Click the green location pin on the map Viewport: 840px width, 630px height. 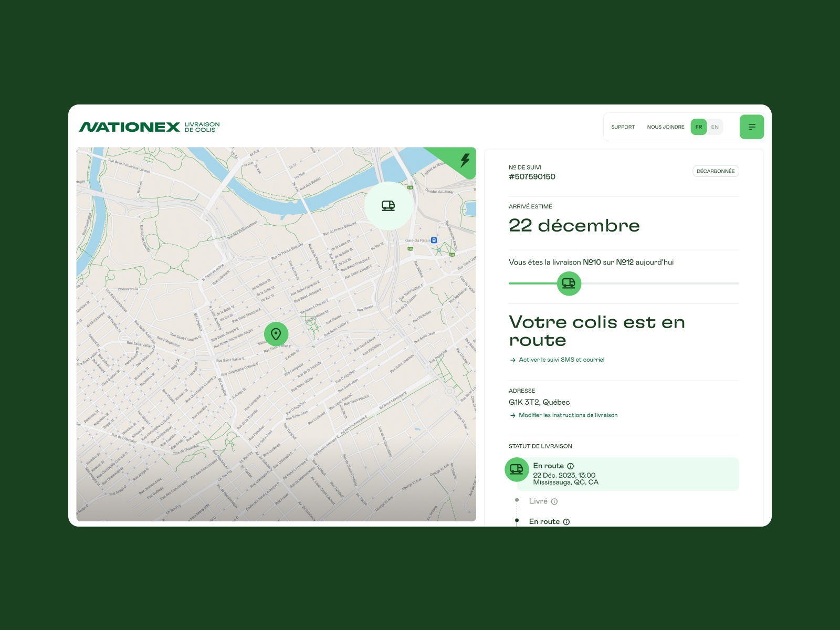pos(277,333)
